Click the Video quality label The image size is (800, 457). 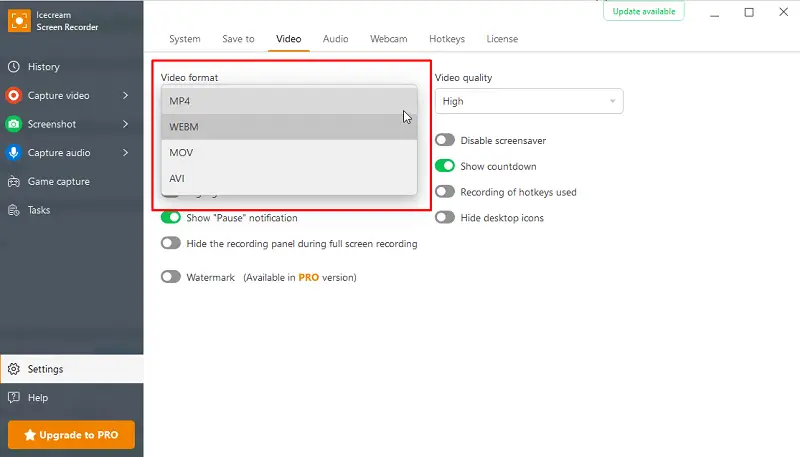pos(463,78)
